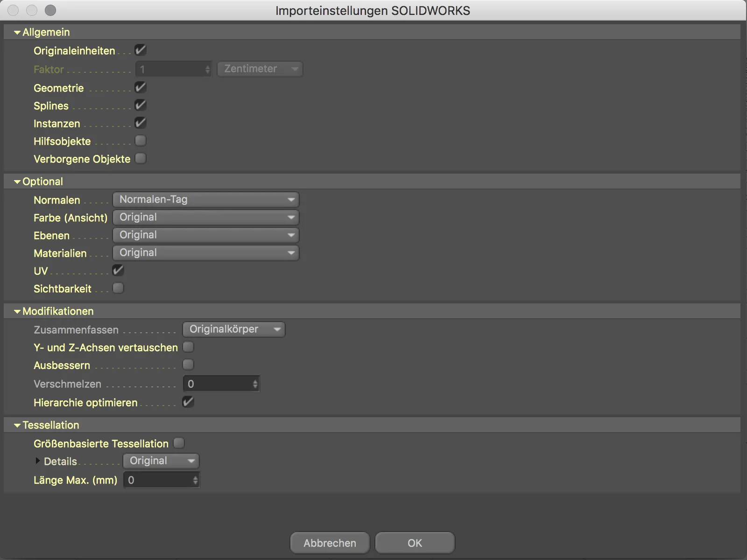Screen dimensions: 747x560
Task: Enable Verborgene Objekte checkbox
Action: pyautogui.click(x=141, y=158)
